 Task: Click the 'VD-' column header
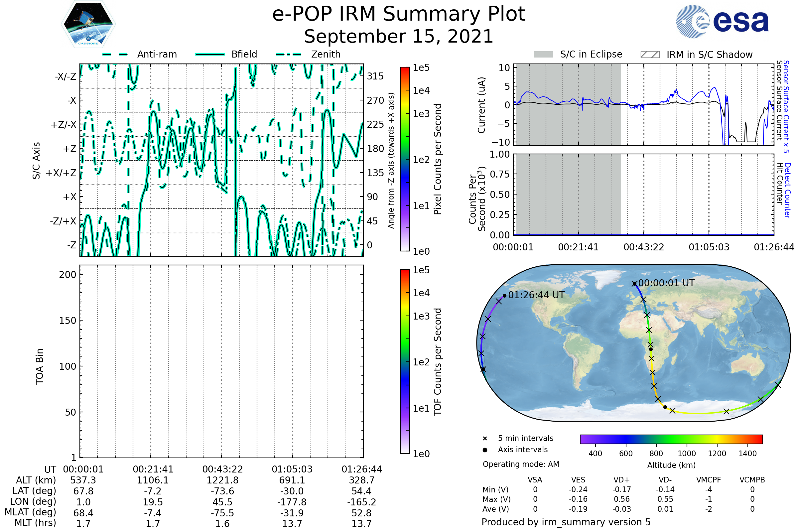(665, 480)
